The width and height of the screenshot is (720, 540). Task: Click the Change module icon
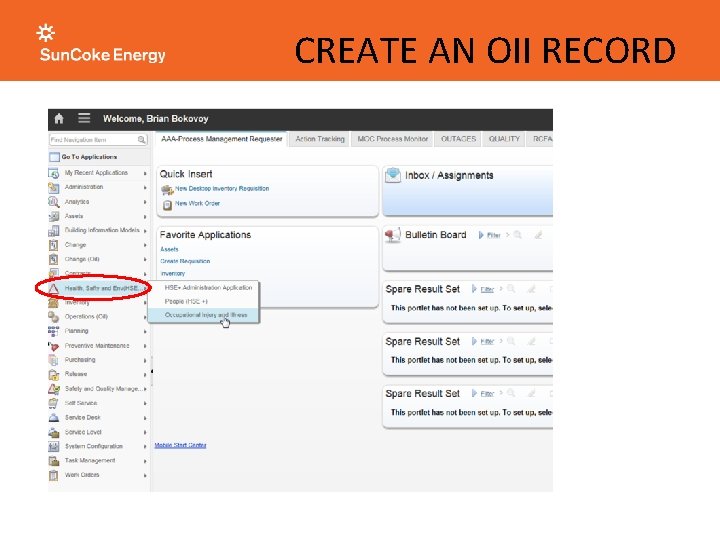pos(54,245)
